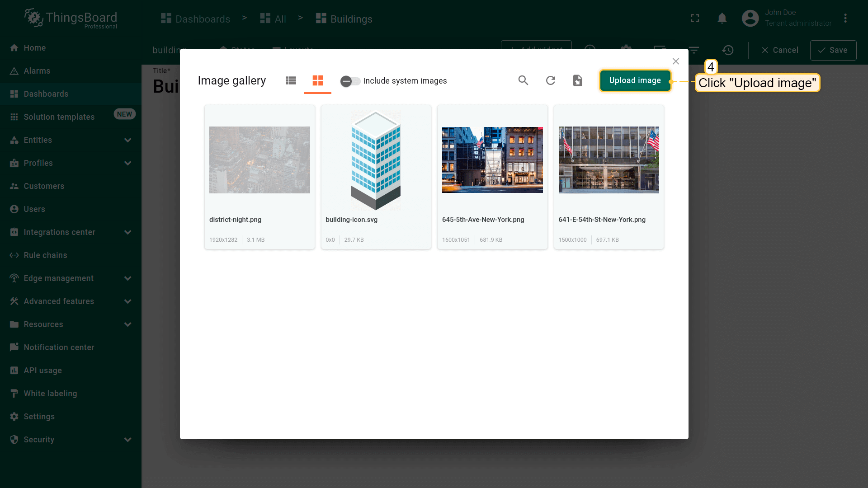
Task: Click the search icon in image gallery
Action: coord(523,80)
